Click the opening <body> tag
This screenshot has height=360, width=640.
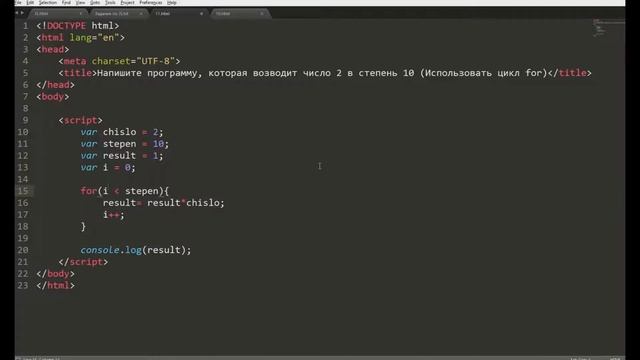click(x=53, y=97)
